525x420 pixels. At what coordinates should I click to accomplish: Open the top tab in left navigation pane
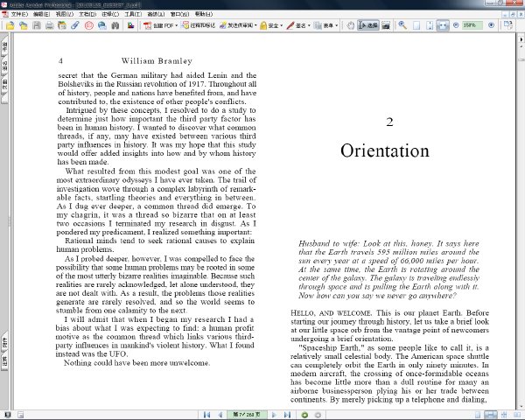pyautogui.click(x=4, y=47)
